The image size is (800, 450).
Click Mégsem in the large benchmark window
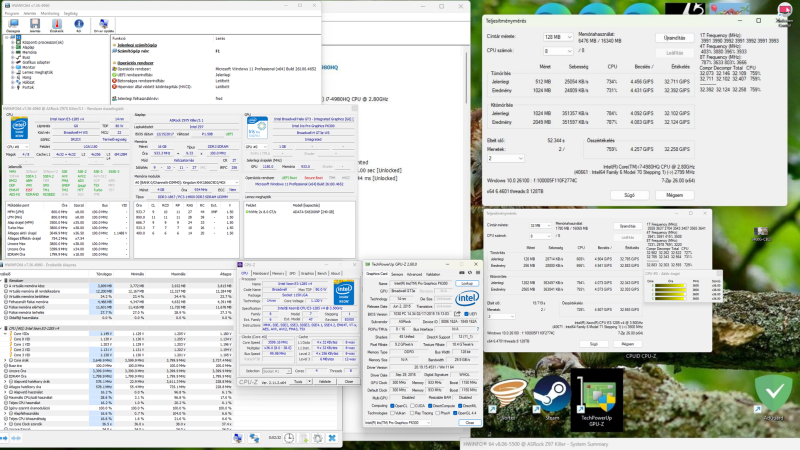pyautogui.click(x=674, y=195)
